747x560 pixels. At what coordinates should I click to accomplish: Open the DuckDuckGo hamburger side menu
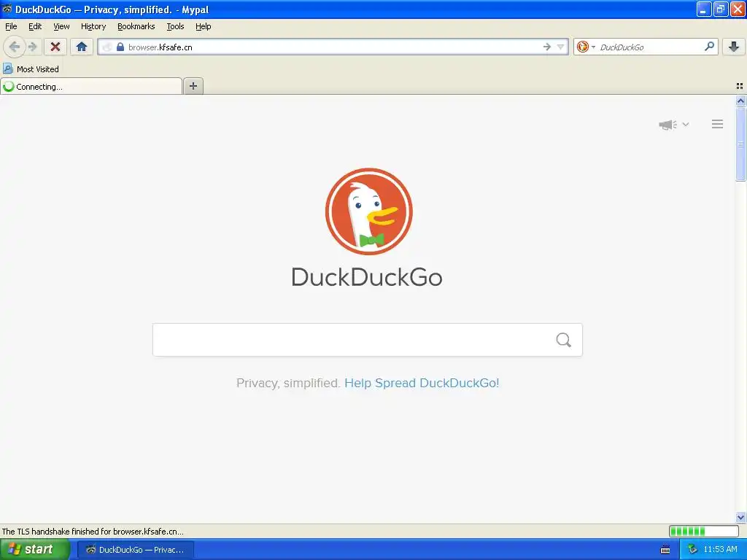pyautogui.click(x=718, y=124)
